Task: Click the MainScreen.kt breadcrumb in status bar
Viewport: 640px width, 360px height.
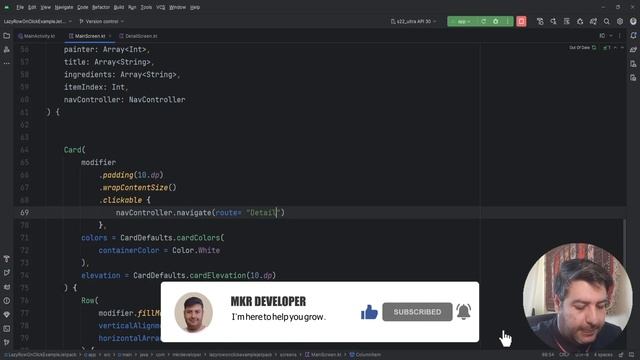Action: click(x=323, y=355)
